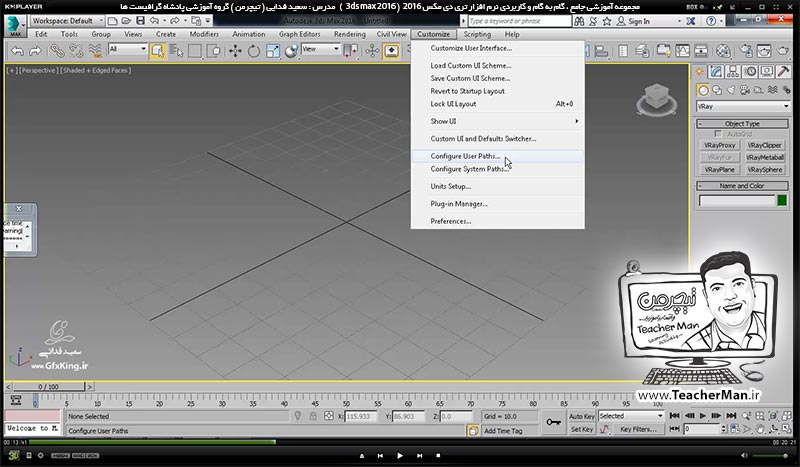The image size is (800, 467).
Task: Open the Help question mark dropdown arrow
Action: tap(720, 21)
